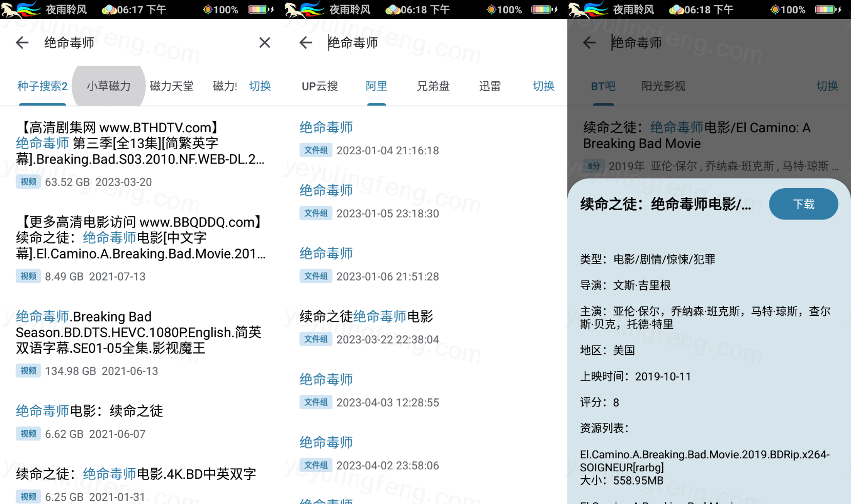The height and width of the screenshot is (504, 851).
Task: Tap the 视频 badge beside 6.62 GB
Action: 28,433
